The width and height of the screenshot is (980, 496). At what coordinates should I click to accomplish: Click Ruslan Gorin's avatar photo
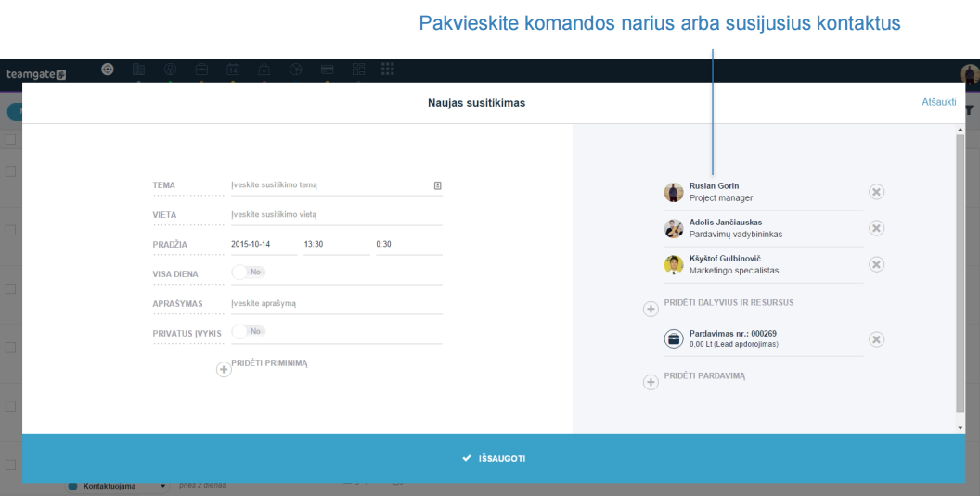pos(674,192)
